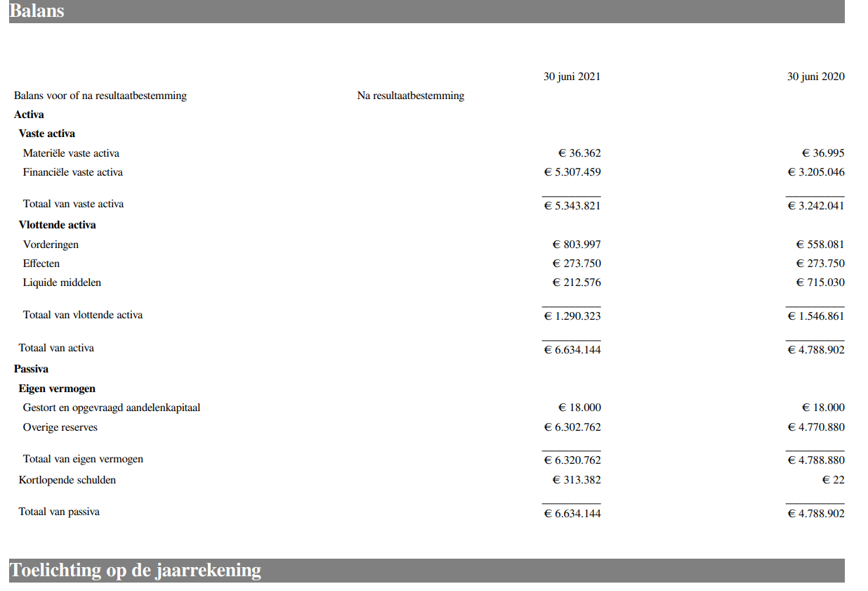Select the value "€ 5.307.459"
This screenshot has height=591, width=868.
(x=572, y=172)
